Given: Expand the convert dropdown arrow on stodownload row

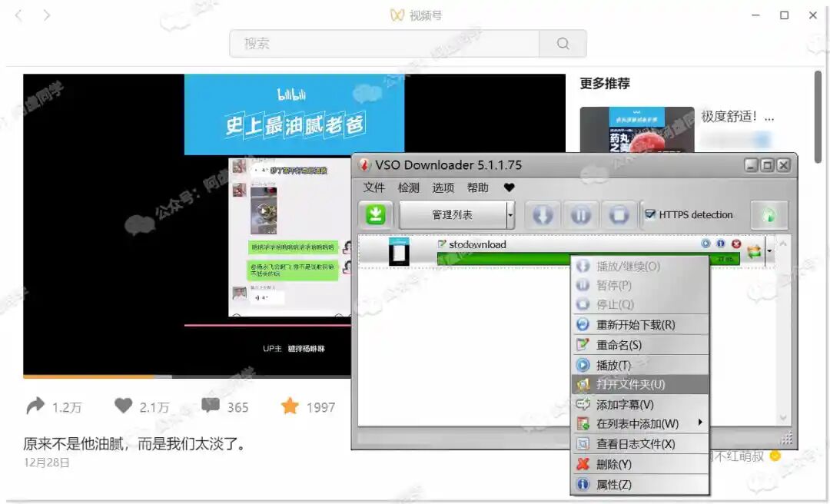Looking at the screenshot, I should 769,251.
